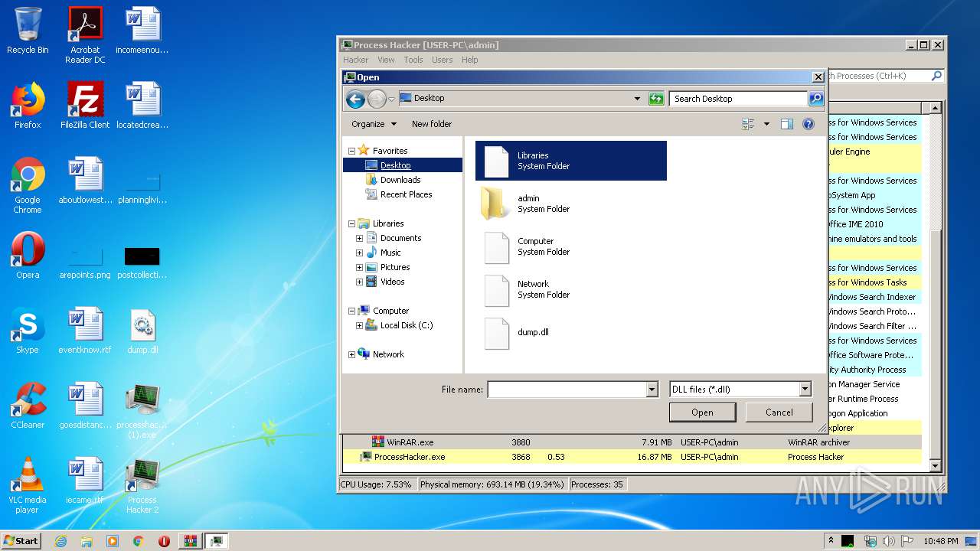Screen dimensions: 980x551
Task: Open CCleaner desktop shortcut
Action: pos(28,406)
